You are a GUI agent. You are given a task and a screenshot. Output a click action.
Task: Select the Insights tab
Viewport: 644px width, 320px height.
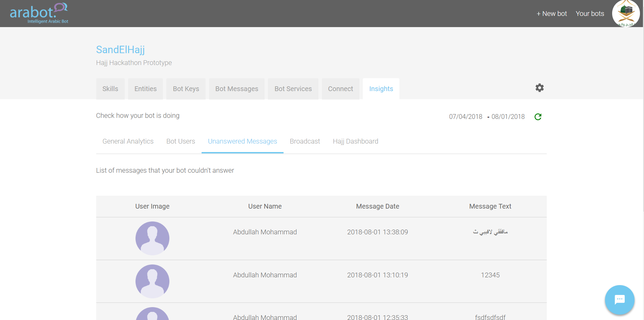(x=381, y=89)
